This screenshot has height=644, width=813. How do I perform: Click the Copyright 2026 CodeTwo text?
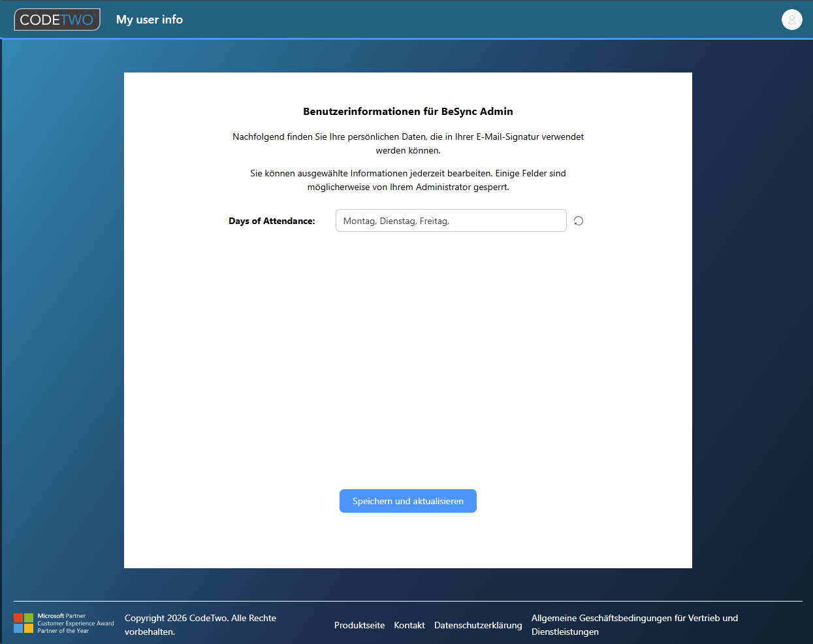(200, 624)
